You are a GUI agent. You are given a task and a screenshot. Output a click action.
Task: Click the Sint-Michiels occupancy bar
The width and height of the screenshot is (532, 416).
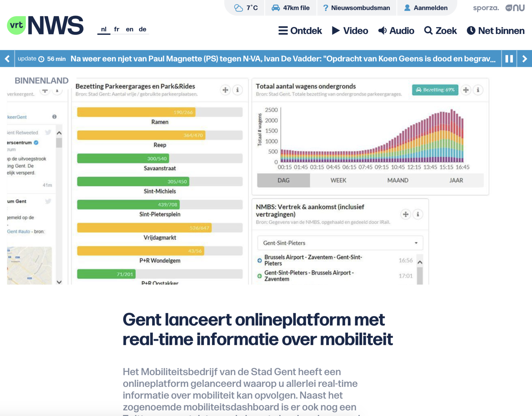point(160,181)
